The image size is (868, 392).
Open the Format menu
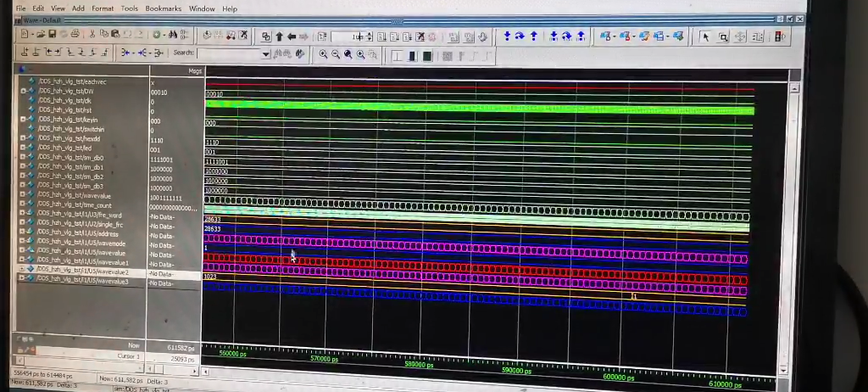pyautogui.click(x=103, y=8)
